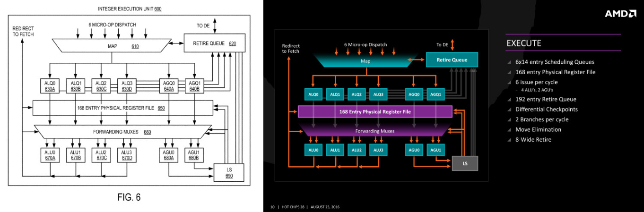The image size is (644, 212).
Task: Click the ALU2 670C box
Action: [101, 155]
